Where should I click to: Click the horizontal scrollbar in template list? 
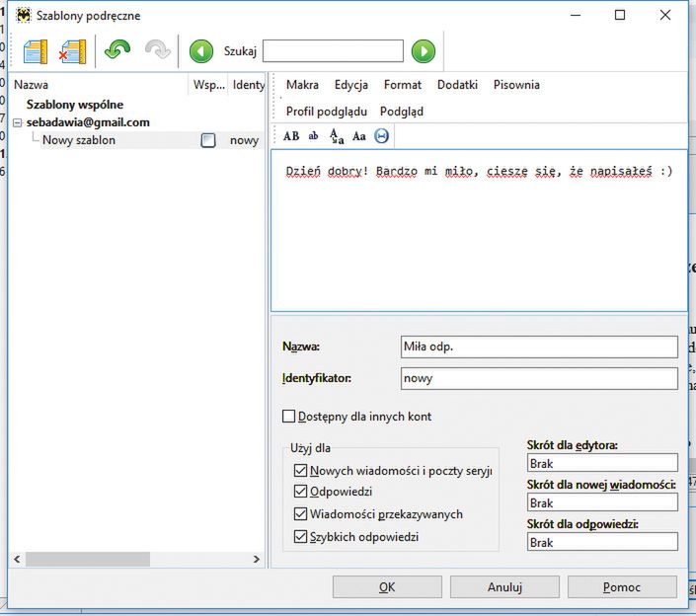click(x=89, y=560)
